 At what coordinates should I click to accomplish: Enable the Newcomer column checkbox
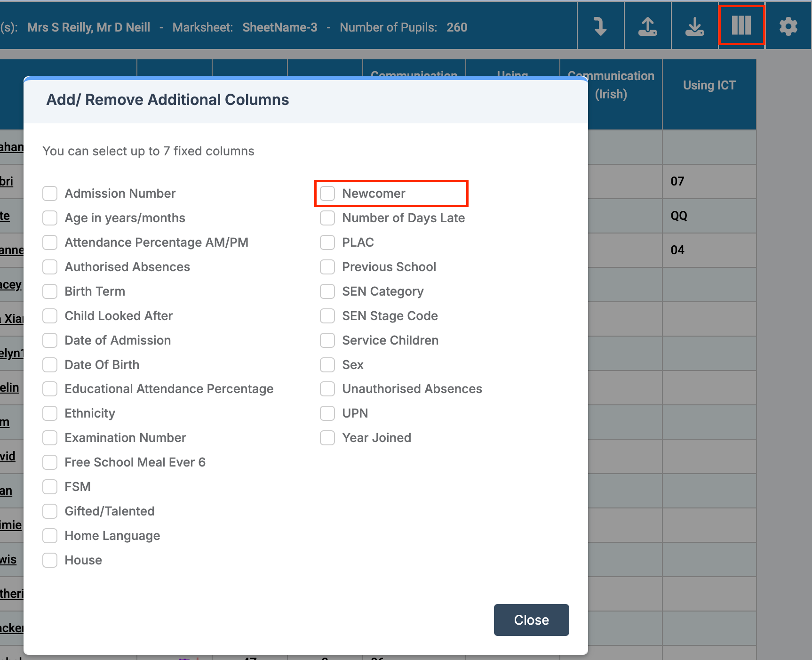(x=327, y=193)
